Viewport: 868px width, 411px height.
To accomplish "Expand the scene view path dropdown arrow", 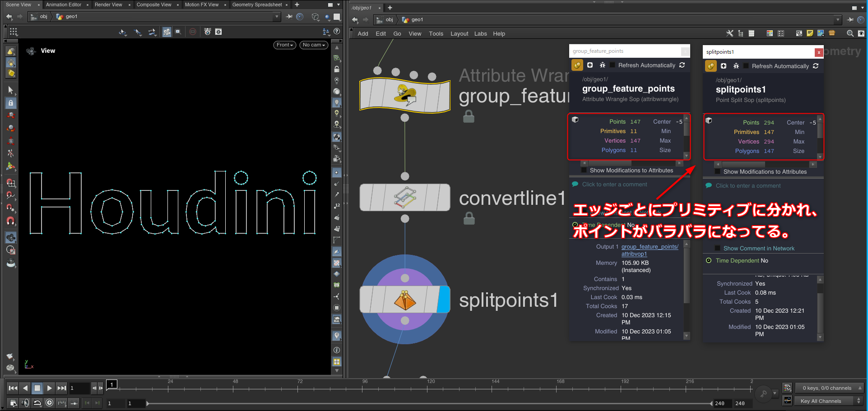I will point(277,17).
